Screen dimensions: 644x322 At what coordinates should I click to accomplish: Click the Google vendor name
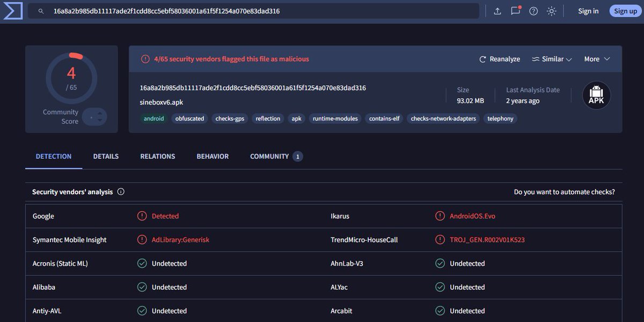(x=43, y=216)
